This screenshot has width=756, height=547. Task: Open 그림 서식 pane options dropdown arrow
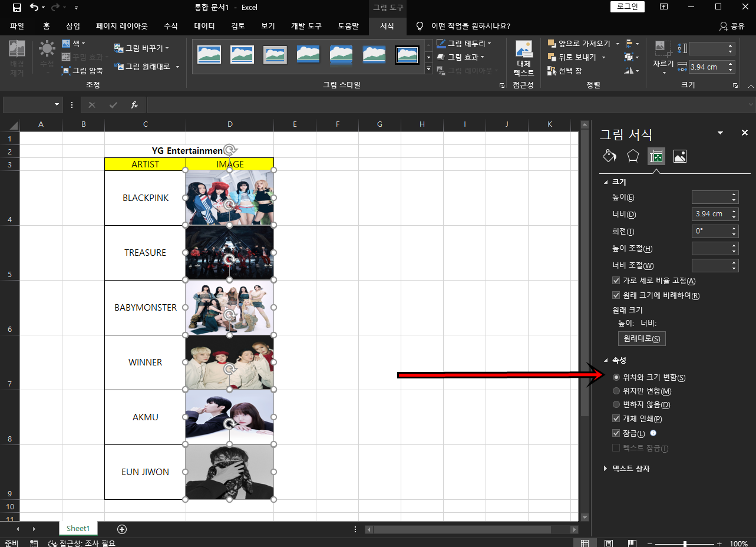tap(720, 133)
